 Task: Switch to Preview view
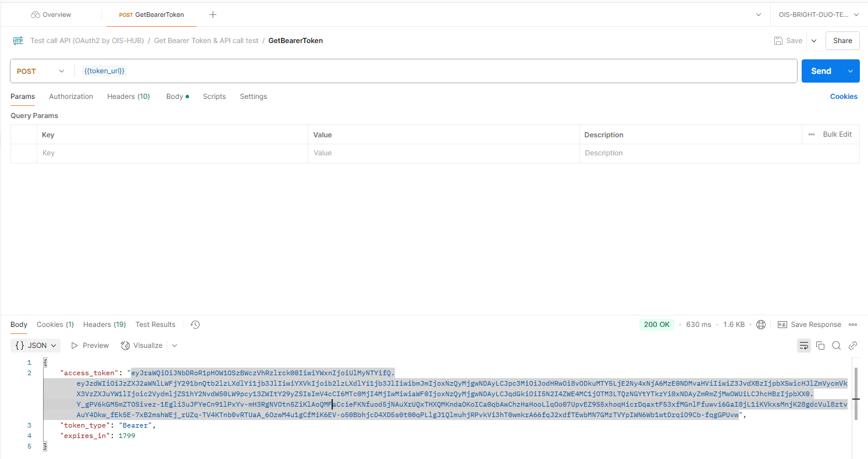point(90,346)
